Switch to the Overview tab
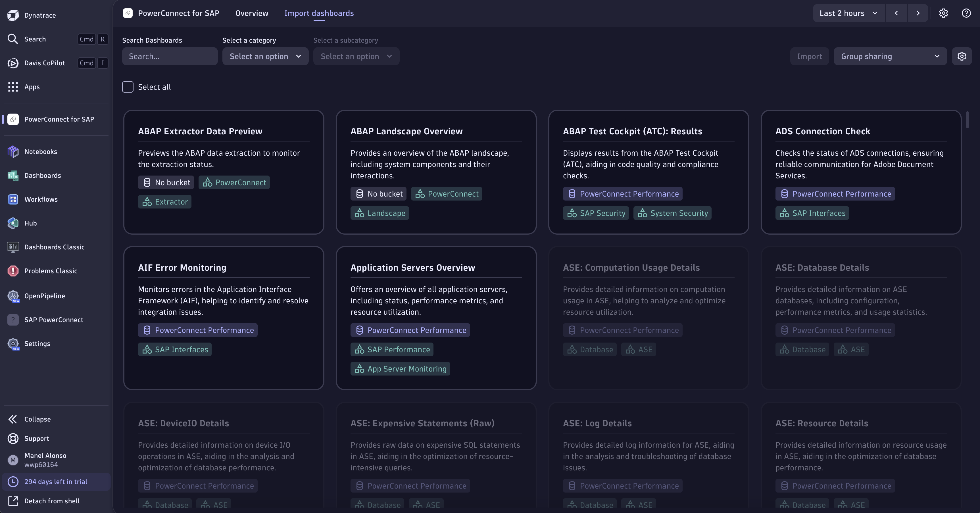980x513 pixels. 251,13
